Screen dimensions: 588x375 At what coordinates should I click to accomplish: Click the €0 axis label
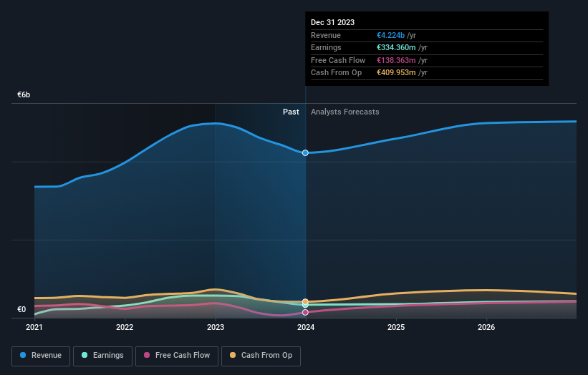(21, 309)
